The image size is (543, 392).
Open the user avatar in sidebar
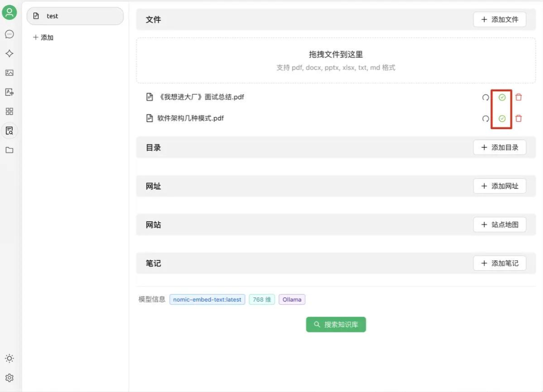(x=9, y=12)
